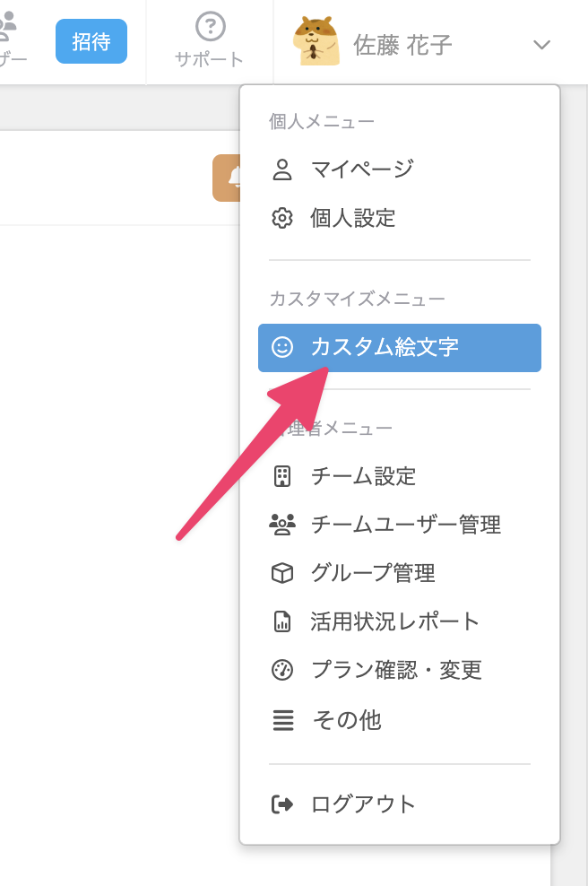Viewport: 588px width, 886px height.
Task: Click the person icon beside マイページ
Action: click(281, 169)
